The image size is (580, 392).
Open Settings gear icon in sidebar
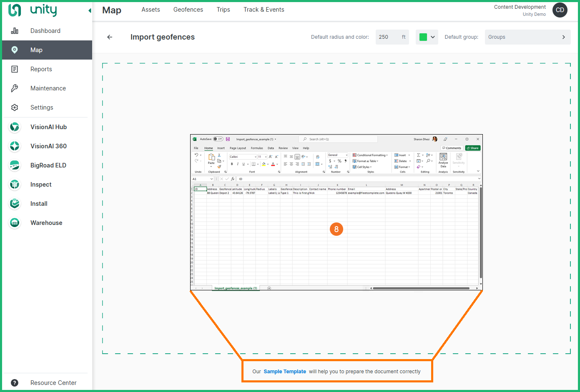pos(15,107)
